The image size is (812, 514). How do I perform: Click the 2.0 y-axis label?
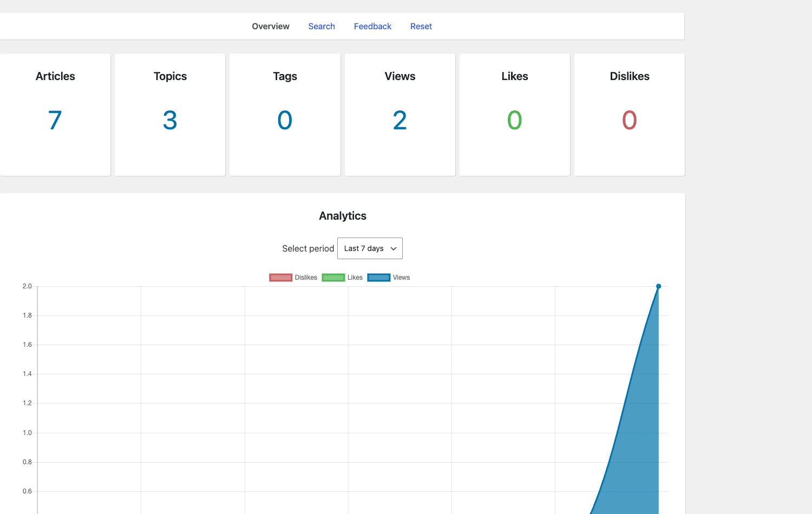pyautogui.click(x=27, y=286)
